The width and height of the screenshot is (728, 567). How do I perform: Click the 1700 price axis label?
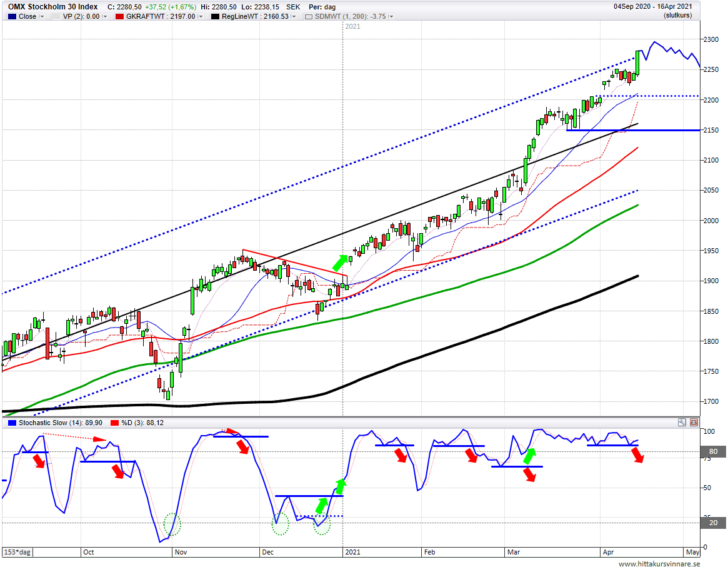click(x=711, y=402)
